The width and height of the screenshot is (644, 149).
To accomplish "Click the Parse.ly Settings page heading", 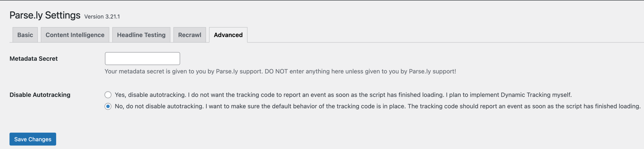I will (45, 15).
